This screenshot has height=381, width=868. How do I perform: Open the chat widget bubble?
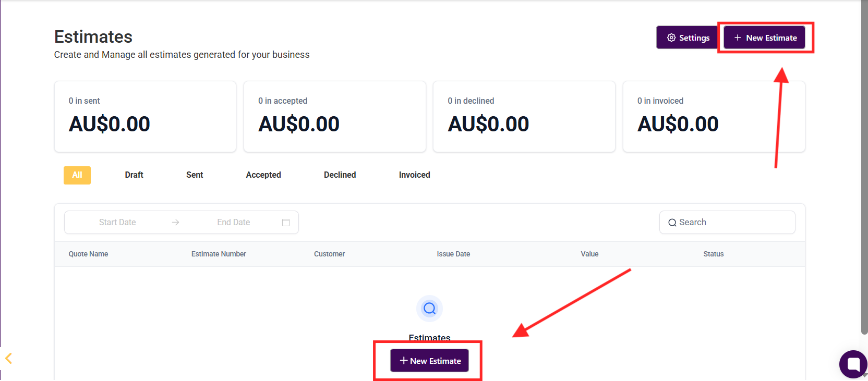[853, 364]
